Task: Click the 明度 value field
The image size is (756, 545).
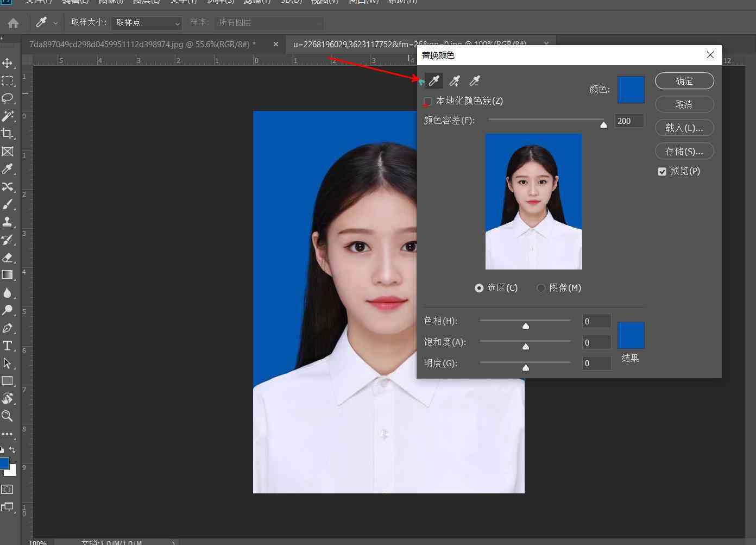Action: [596, 363]
